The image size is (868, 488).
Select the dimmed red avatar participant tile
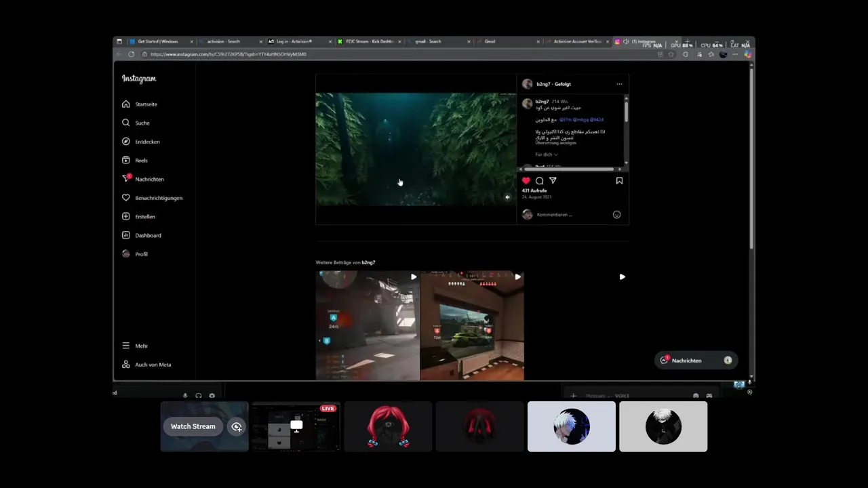tap(479, 426)
